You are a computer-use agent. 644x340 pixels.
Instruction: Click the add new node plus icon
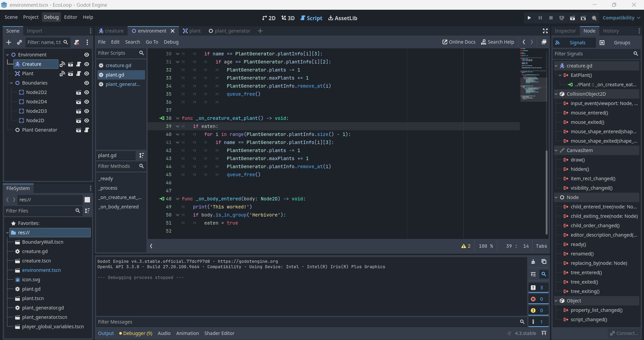coord(9,42)
